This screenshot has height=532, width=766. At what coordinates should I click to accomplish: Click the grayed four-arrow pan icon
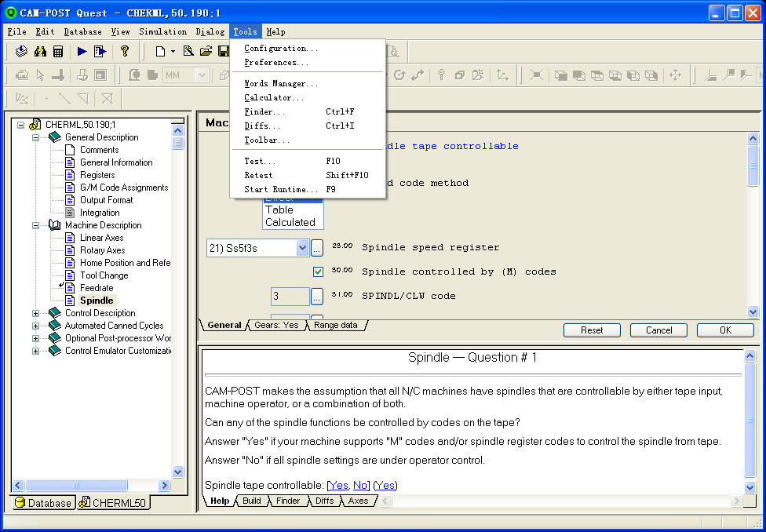(x=675, y=75)
